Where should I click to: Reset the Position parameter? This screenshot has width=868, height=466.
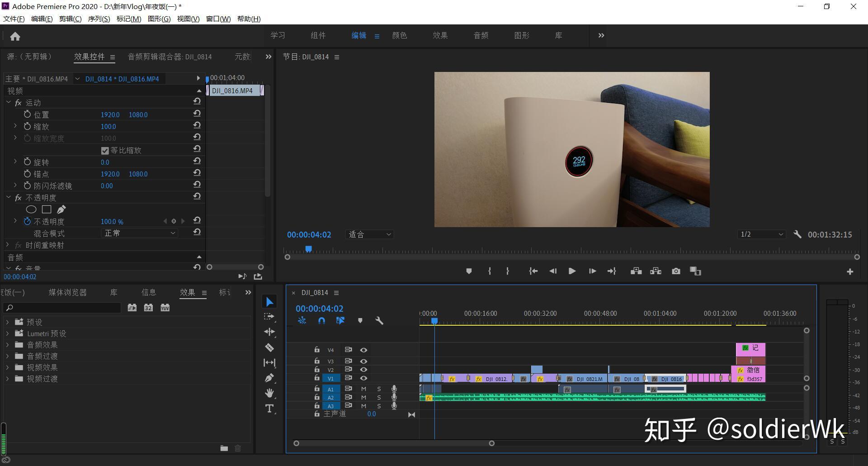[197, 113]
